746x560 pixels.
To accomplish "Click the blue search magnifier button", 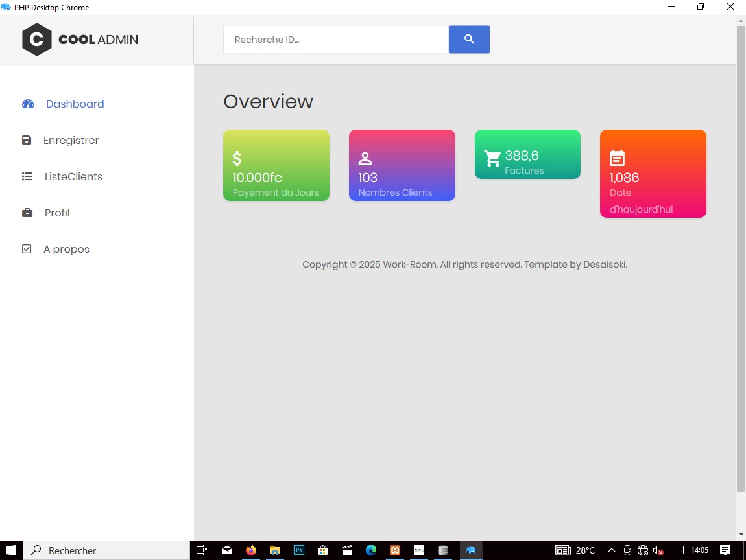I will pos(469,40).
